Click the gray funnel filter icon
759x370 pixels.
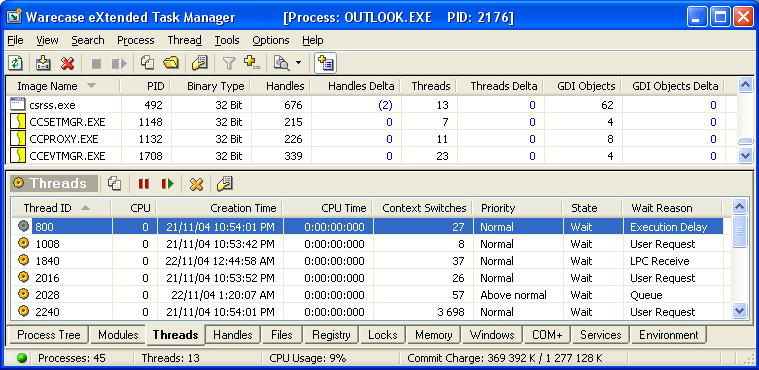pyautogui.click(x=228, y=63)
